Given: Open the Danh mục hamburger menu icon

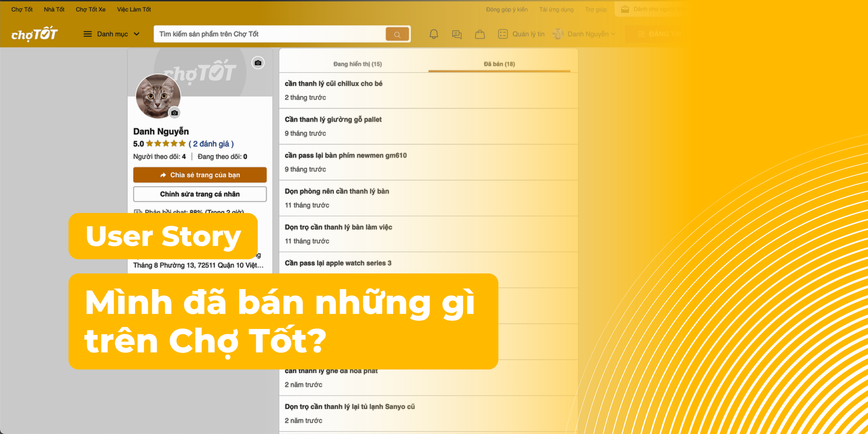Looking at the screenshot, I should click(x=87, y=34).
